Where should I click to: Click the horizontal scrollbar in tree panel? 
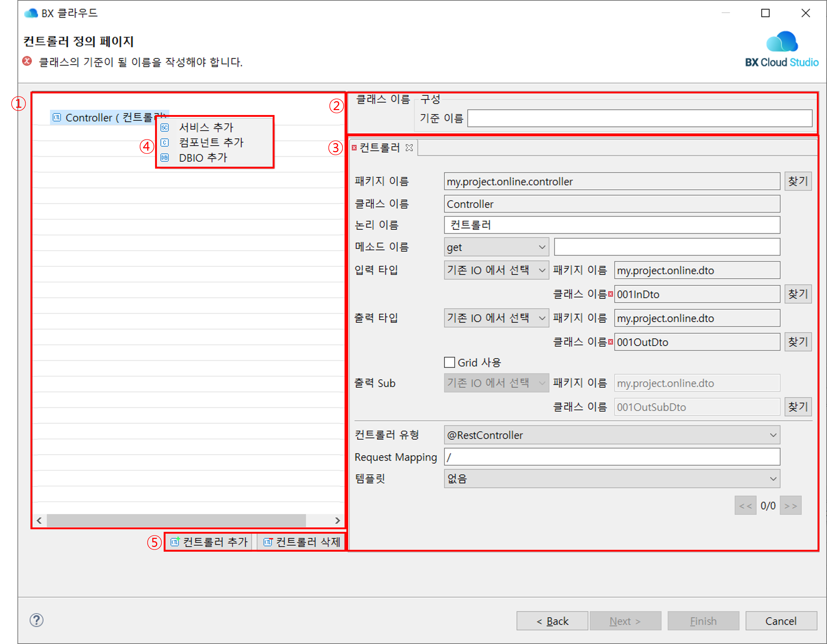coord(176,520)
